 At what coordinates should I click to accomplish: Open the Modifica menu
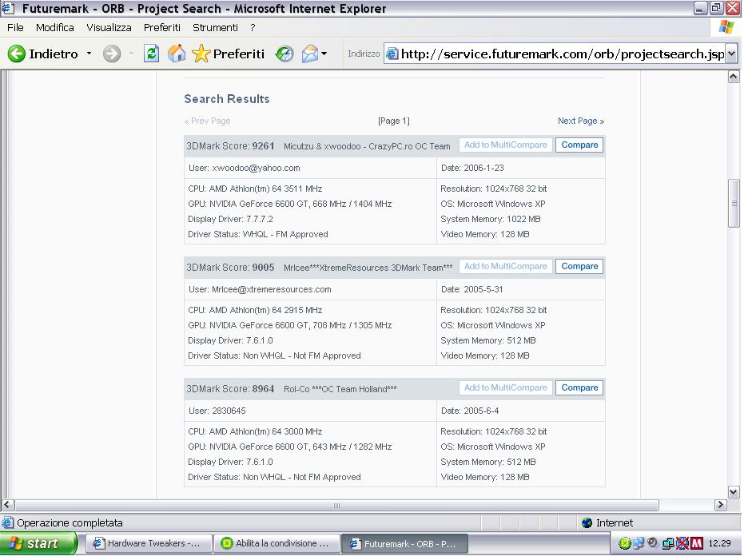click(x=55, y=27)
